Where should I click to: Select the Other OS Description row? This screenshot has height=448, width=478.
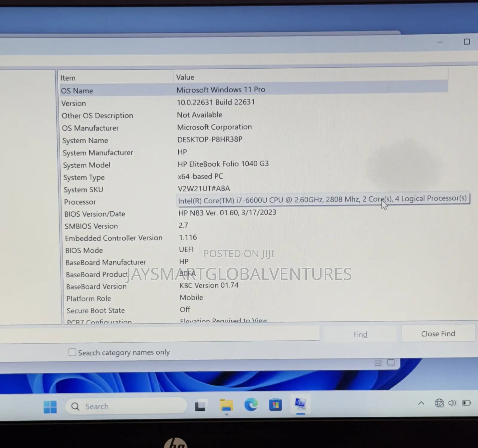pos(254,115)
